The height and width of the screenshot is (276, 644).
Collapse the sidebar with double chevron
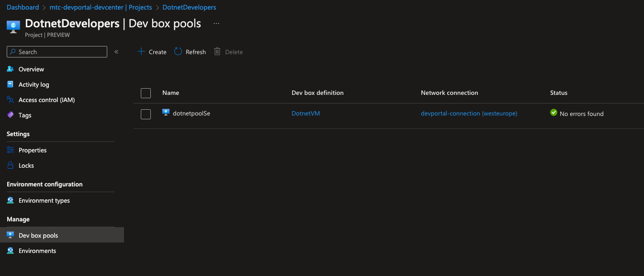tap(116, 52)
